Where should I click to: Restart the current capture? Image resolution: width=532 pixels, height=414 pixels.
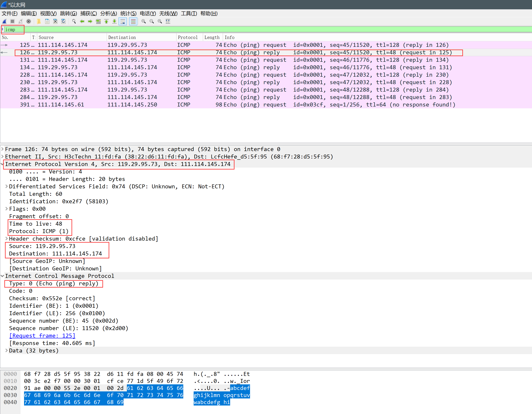click(x=21, y=21)
